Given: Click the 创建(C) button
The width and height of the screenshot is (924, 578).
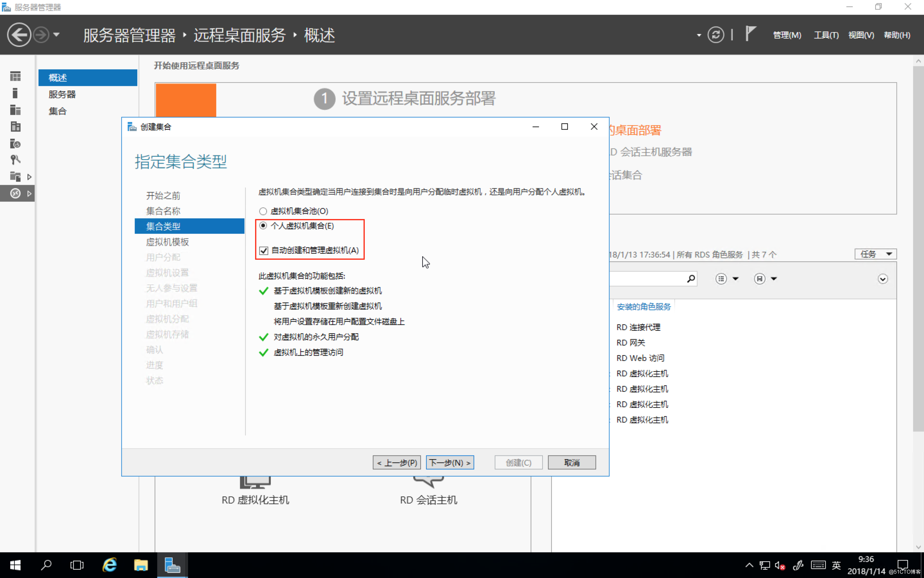Looking at the screenshot, I should (x=518, y=462).
